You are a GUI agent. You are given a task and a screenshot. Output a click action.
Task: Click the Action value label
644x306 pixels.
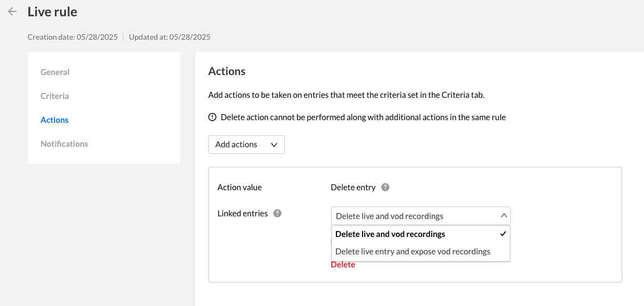[x=240, y=188]
